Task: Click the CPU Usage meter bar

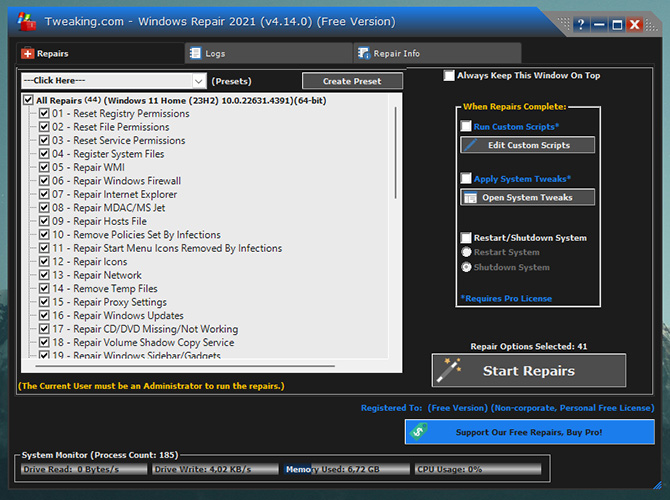Action: coord(478,469)
